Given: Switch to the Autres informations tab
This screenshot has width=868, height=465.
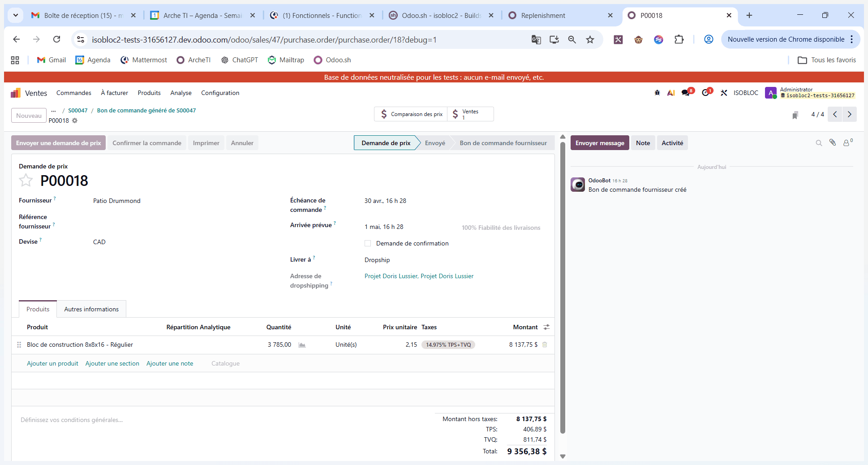Looking at the screenshot, I should [x=91, y=309].
